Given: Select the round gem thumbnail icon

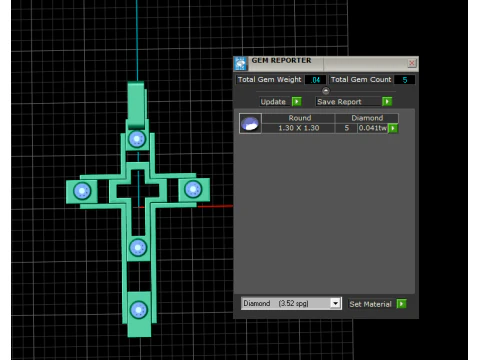Looking at the screenshot, I should (x=250, y=123).
